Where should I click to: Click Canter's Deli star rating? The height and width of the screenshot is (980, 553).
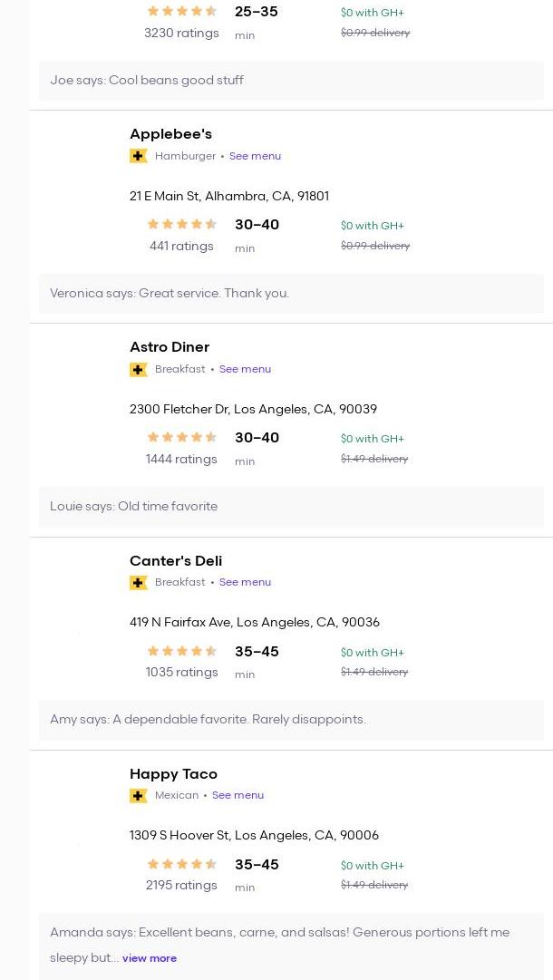(x=181, y=651)
